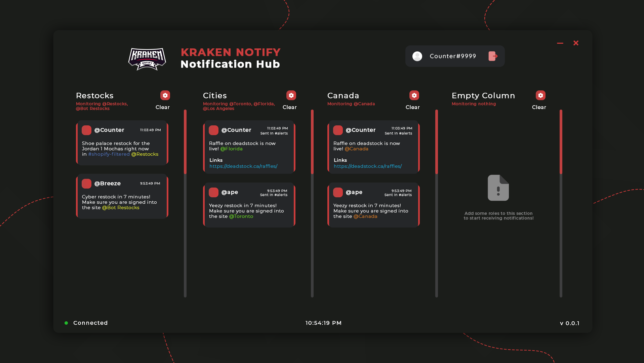This screenshot has height=363, width=644.
Task: Click the @Florida role mention
Action: click(232, 149)
